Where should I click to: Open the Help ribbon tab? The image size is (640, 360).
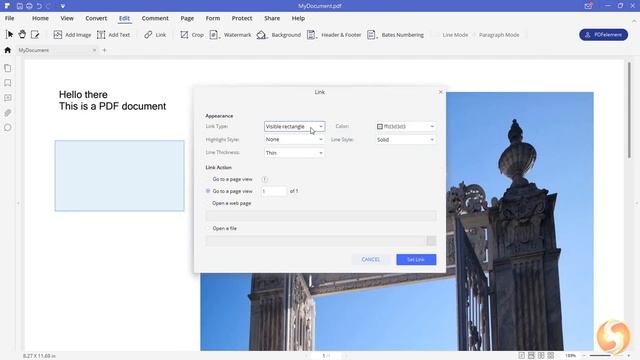[x=298, y=18]
